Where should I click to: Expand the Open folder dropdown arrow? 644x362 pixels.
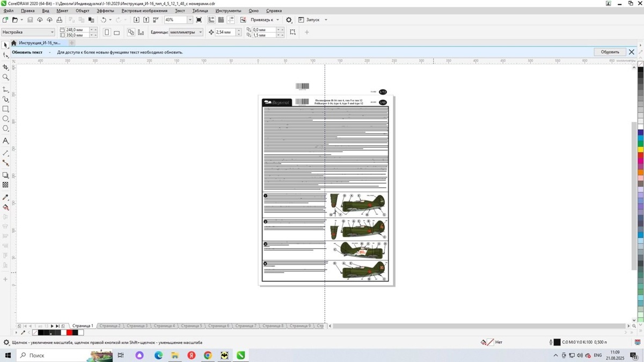click(21, 20)
